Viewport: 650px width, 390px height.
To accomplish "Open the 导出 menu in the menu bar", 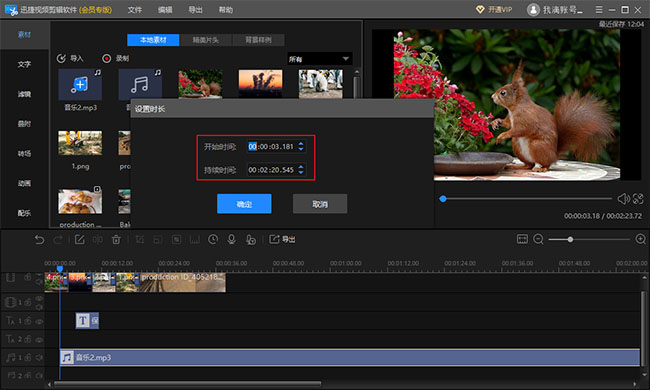I will pyautogui.click(x=195, y=10).
